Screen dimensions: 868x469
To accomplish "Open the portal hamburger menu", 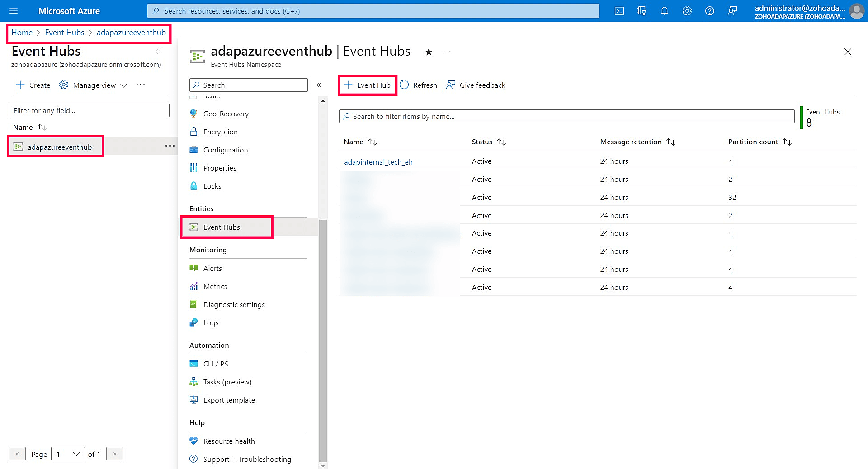I will [x=14, y=11].
